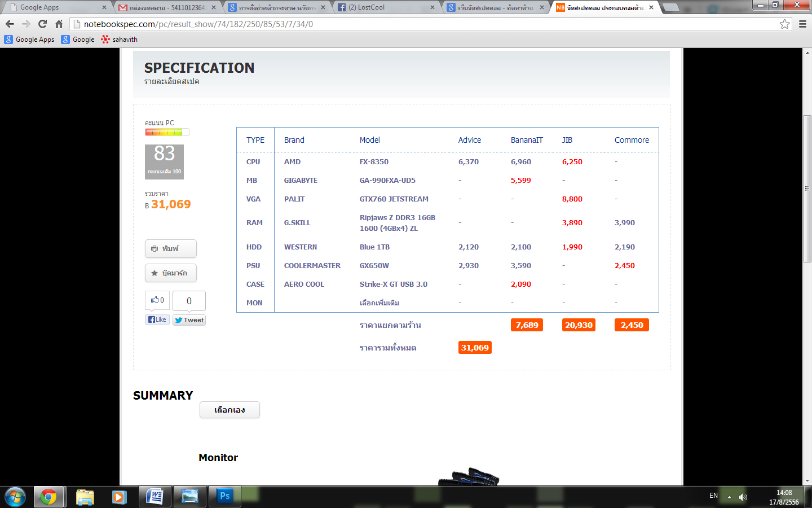
Task: Click the Twitter Tweet button
Action: point(189,320)
